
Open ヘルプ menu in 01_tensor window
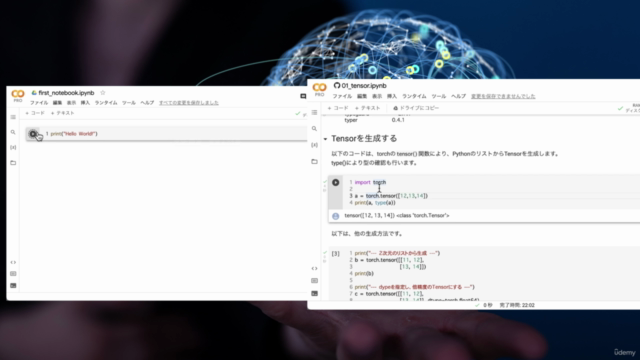(458, 96)
